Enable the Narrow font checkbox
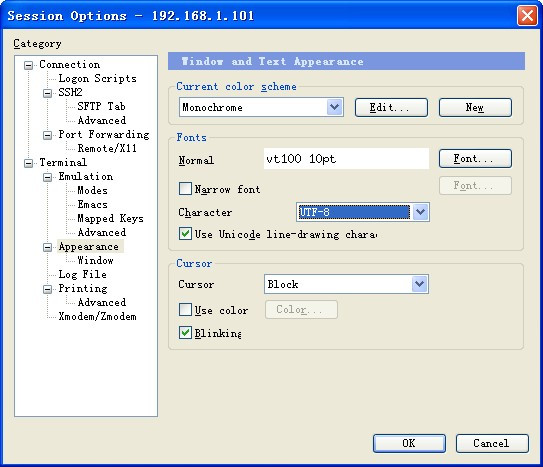Screen dimensions: 543x467 (x=185, y=189)
